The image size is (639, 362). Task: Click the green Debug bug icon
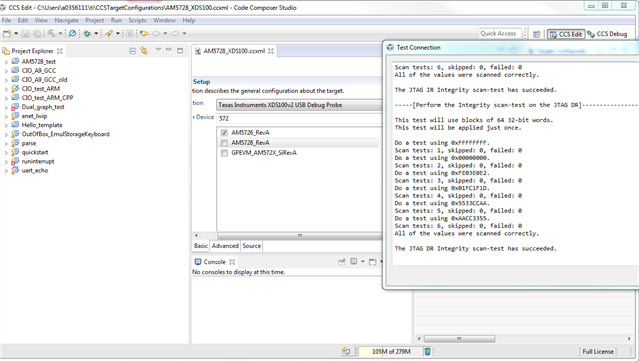coord(87,33)
